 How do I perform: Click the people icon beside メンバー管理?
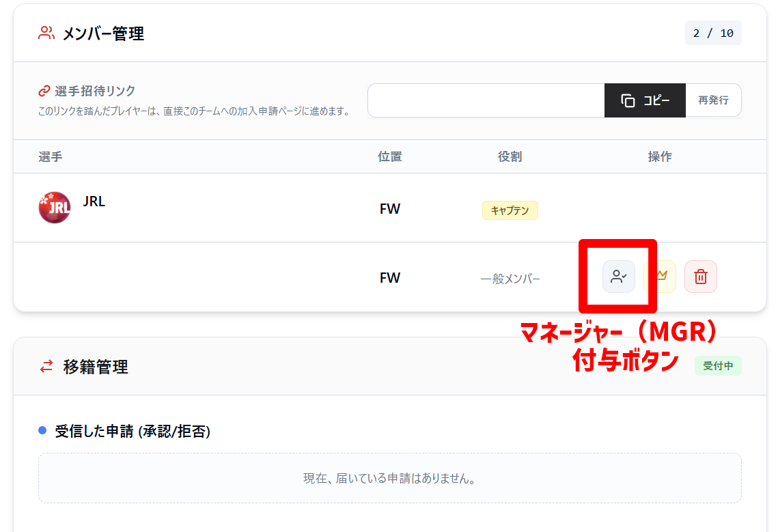[46, 33]
